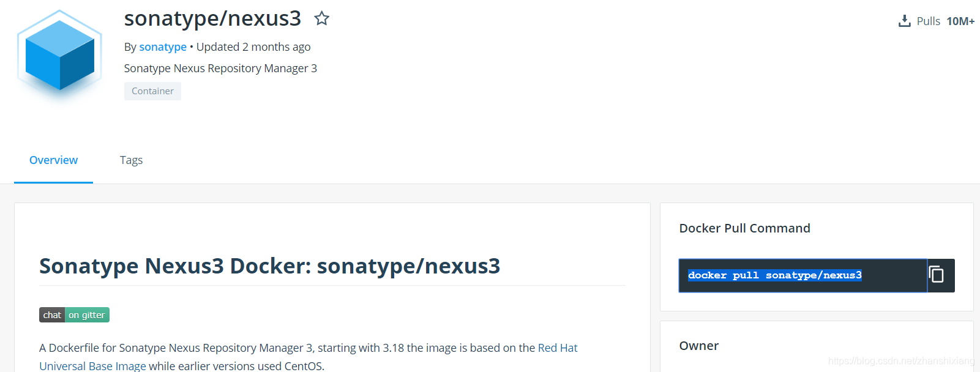
Task: Click the Pulls download icon
Action: click(903, 20)
